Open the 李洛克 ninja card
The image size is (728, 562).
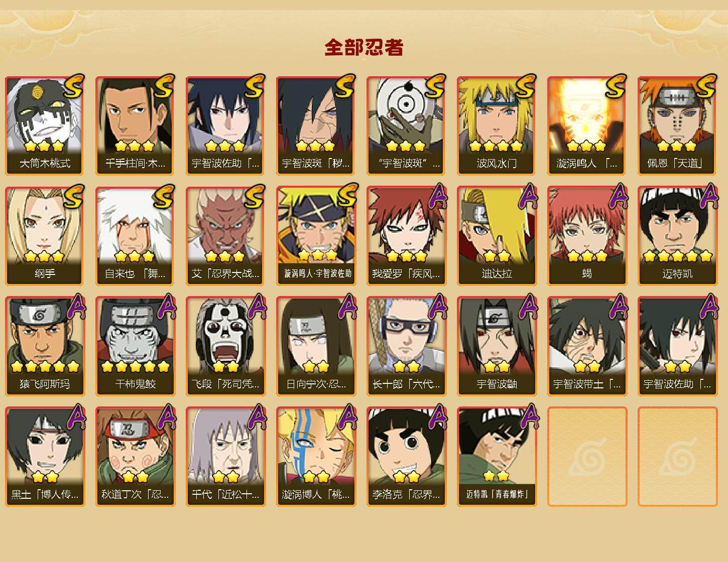(x=406, y=457)
